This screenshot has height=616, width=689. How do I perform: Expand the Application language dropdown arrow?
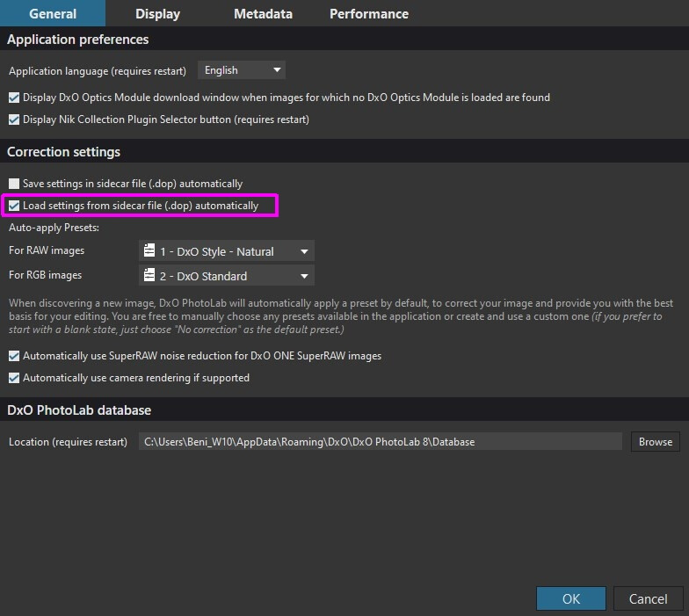(277, 70)
